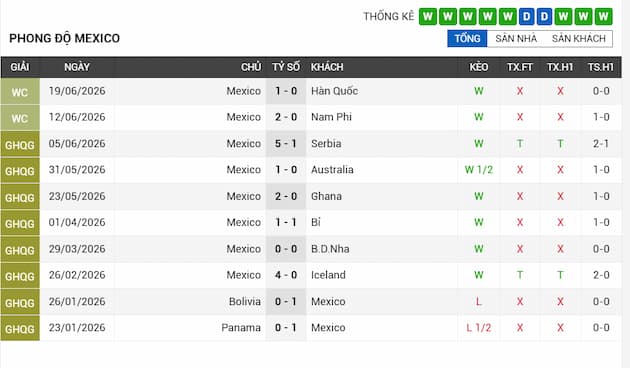Click the WC label for the 12/06/2026 match
This screenshot has width=630, height=368.
20,118
